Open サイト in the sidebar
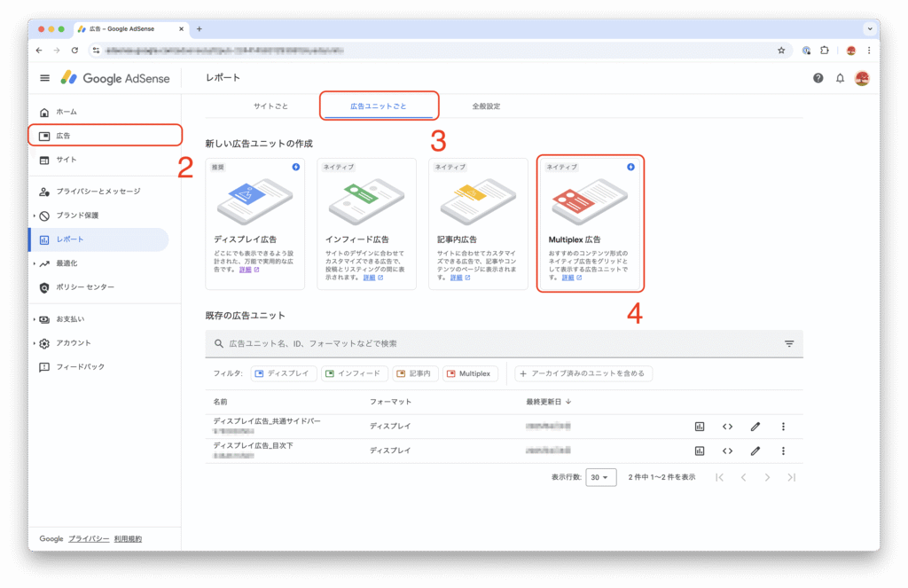Image resolution: width=908 pixels, height=588 pixels. pyautogui.click(x=66, y=160)
